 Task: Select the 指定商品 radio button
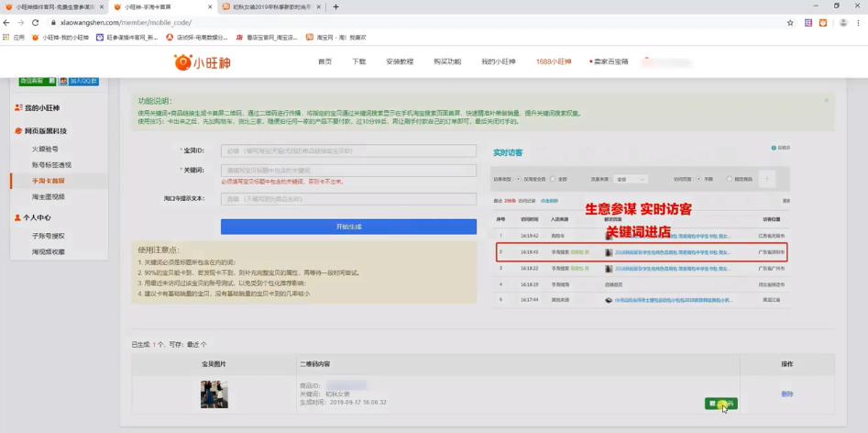(729, 179)
